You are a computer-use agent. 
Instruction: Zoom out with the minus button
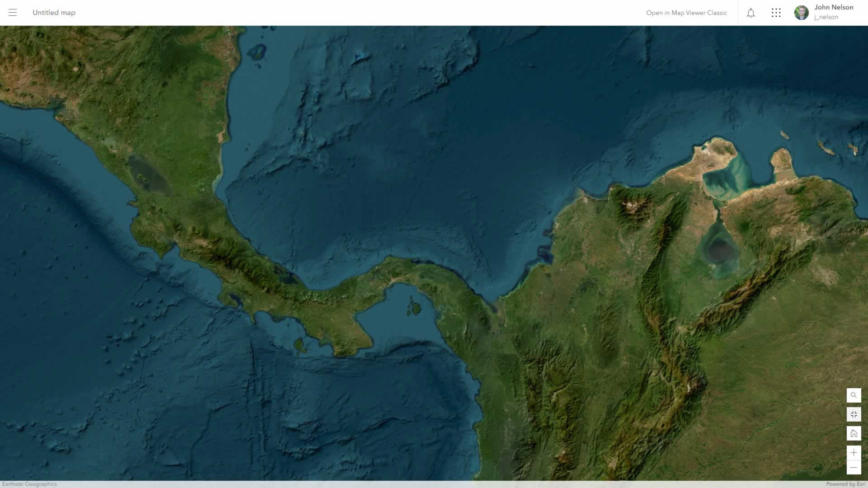(x=854, y=467)
